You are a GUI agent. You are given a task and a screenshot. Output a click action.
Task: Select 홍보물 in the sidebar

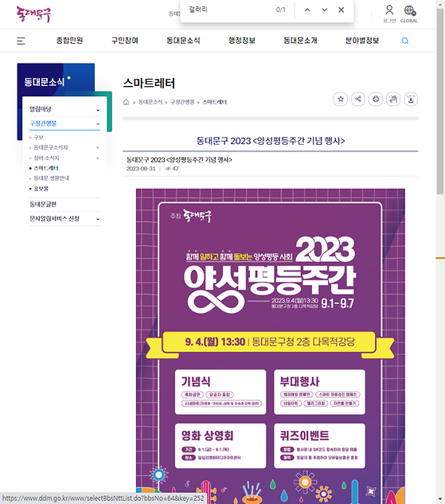[x=41, y=189]
